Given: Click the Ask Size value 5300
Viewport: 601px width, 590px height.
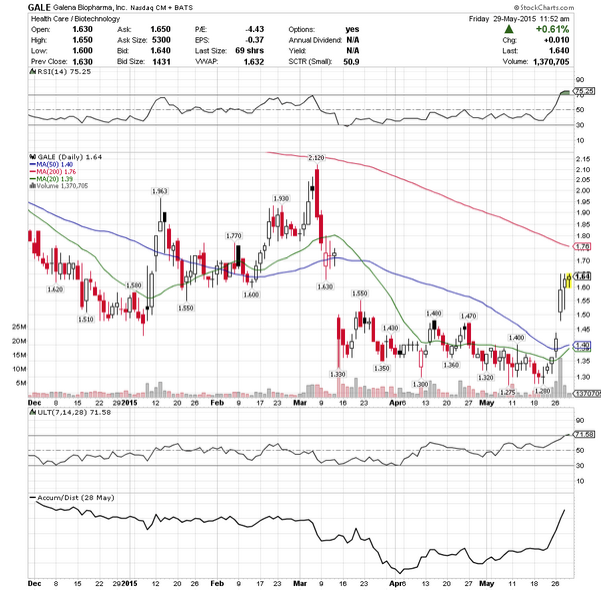Looking at the screenshot, I should (161, 40).
